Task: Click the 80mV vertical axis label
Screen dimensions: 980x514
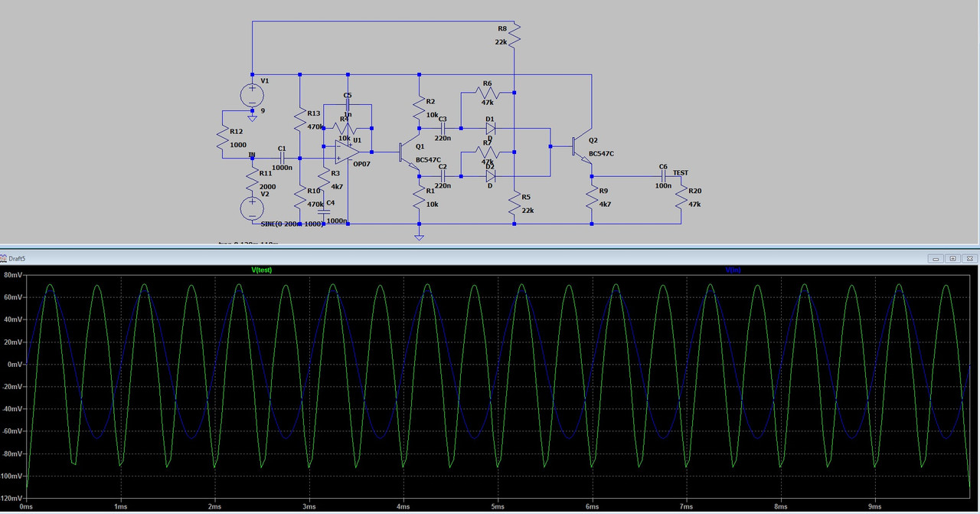Action: coord(13,274)
